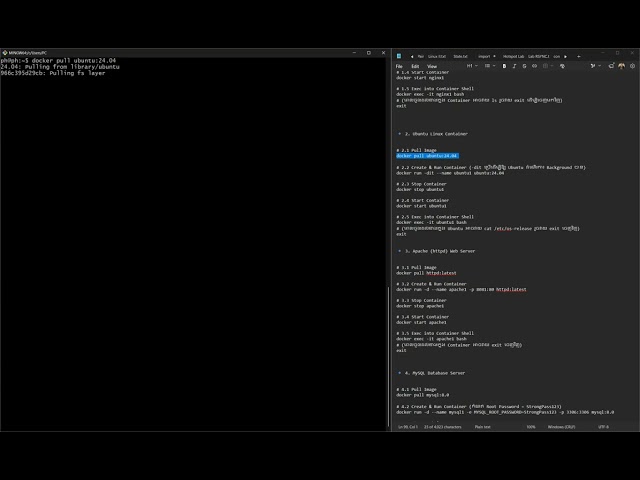
Task: Open the table insert dropdown
Action: [547, 66]
